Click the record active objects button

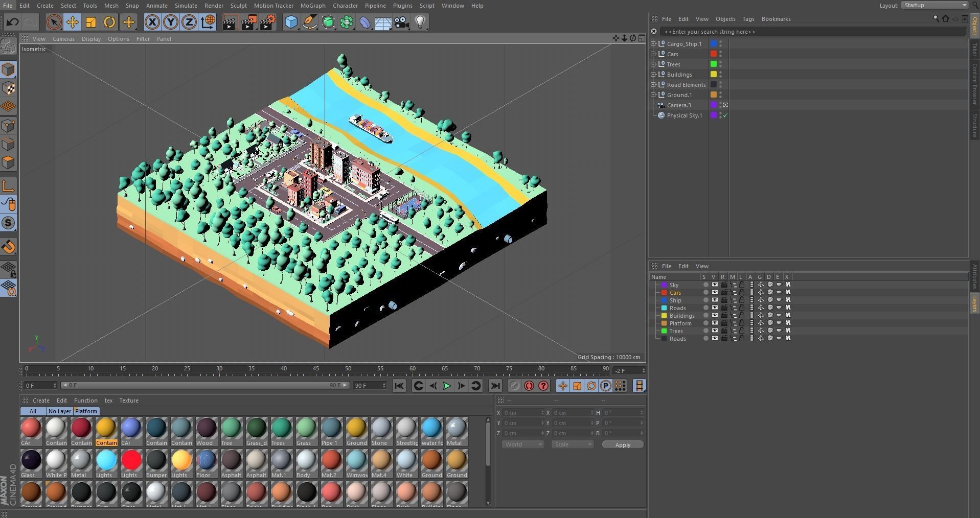(x=514, y=386)
